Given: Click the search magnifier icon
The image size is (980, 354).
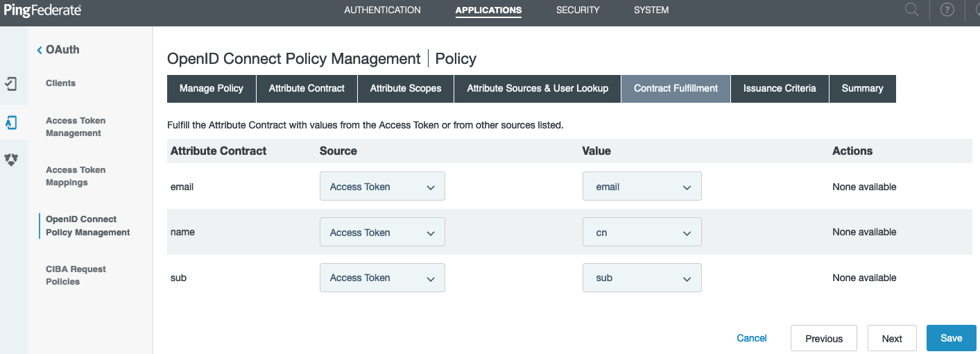Looking at the screenshot, I should coord(912,10).
